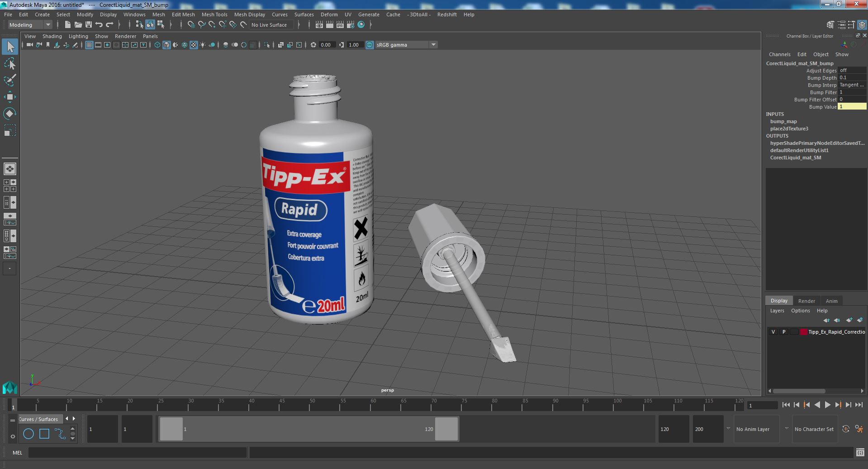Activate the Scale tool
The height and width of the screenshot is (469, 868).
point(9,130)
